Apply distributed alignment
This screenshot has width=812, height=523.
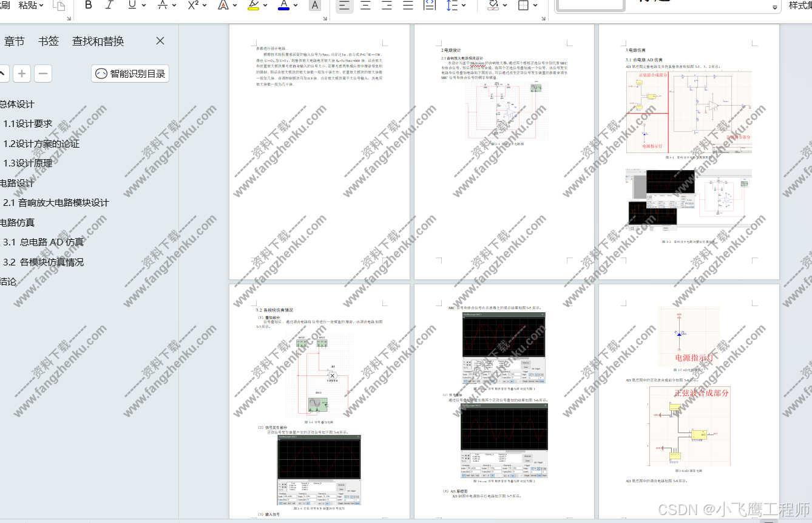(430, 5)
